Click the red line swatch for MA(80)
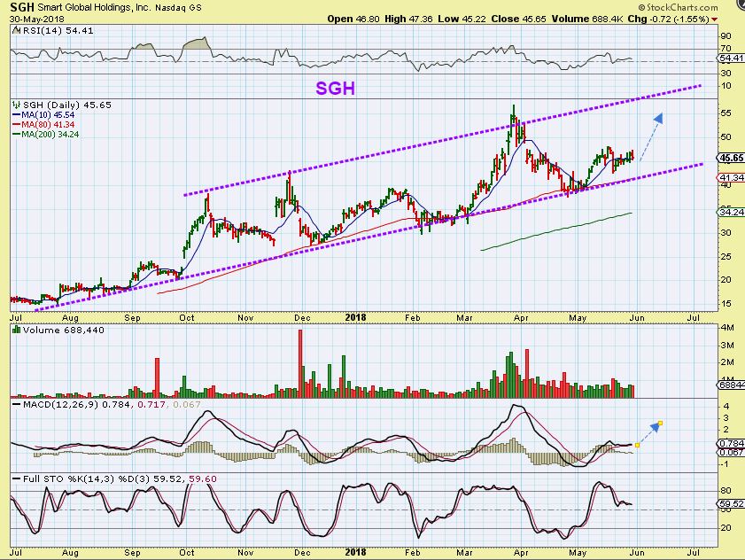Screen dimensions: 745x560 [17, 125]
